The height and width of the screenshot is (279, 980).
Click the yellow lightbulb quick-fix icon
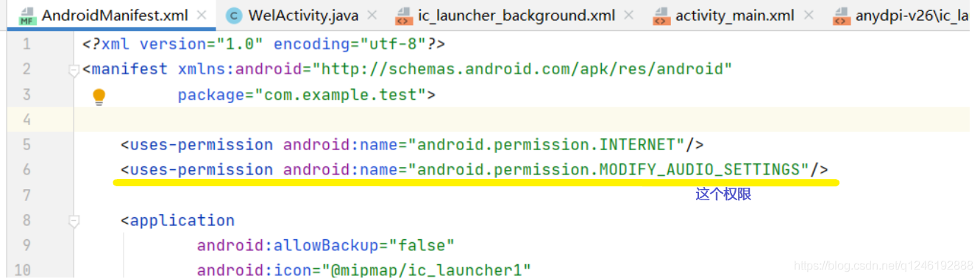point(99,97)
